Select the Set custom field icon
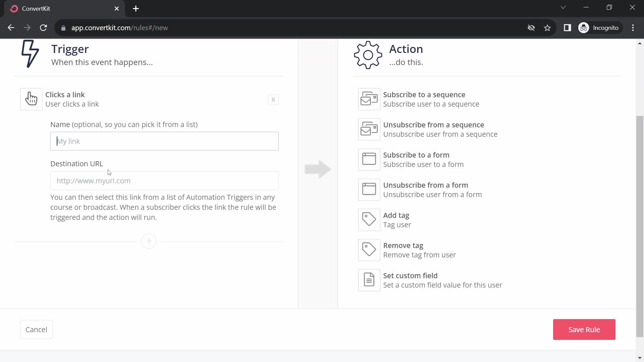The width and height of the screenshot is (644, 362). pos(370,281)
